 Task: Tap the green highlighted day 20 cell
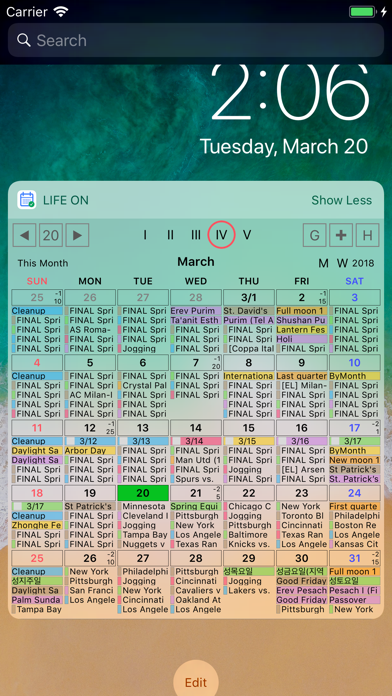pos(143,493)
